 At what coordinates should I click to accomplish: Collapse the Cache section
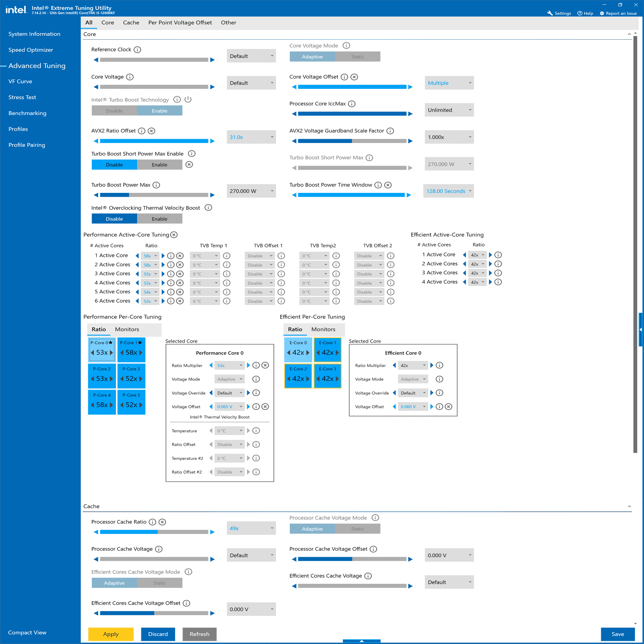pos(629,506)
